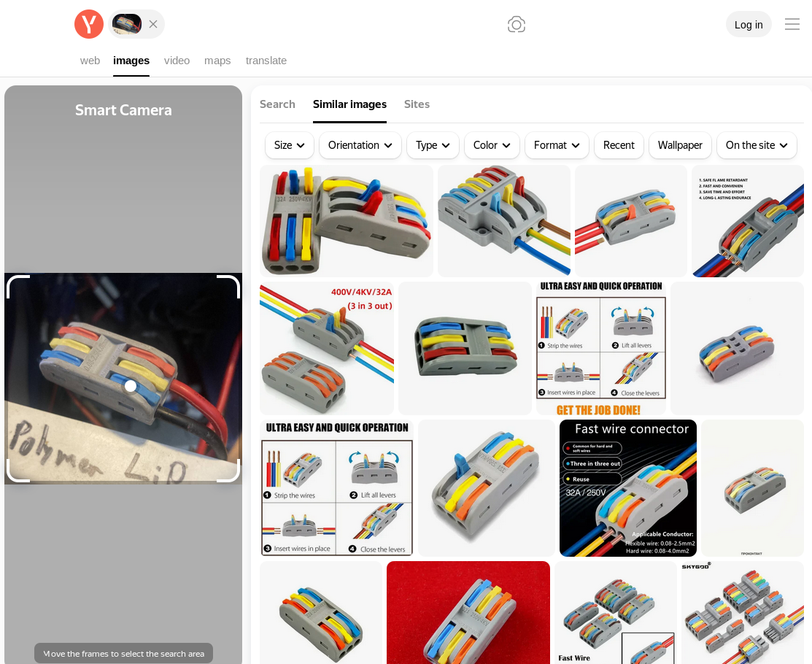Switch to the translate tab
812x664 pixels.
click(266, 61)
